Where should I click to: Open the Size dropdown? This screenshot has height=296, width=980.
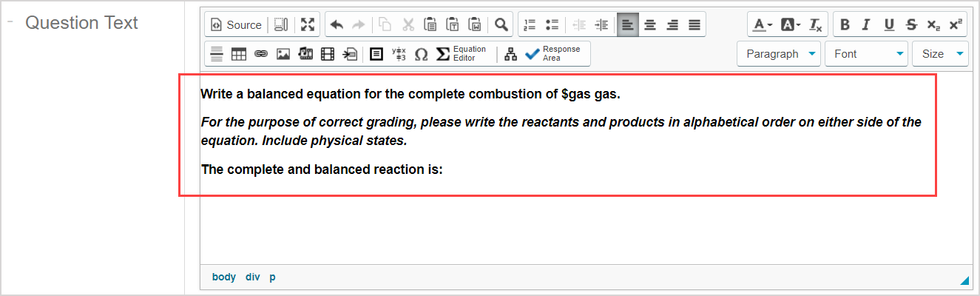940,54
